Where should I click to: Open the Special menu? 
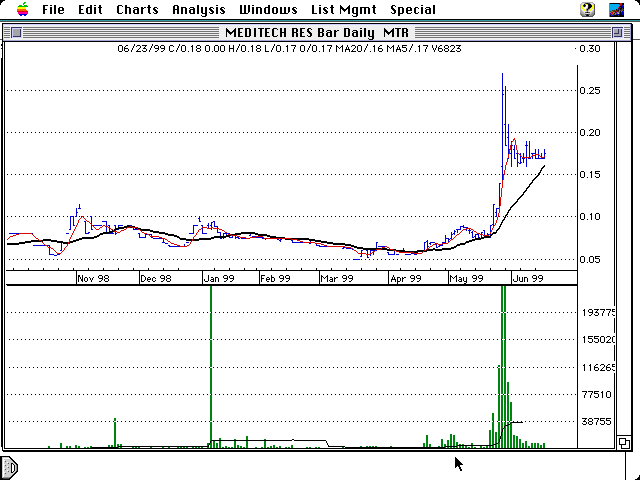pyautogui.click(x=413, y=9)
